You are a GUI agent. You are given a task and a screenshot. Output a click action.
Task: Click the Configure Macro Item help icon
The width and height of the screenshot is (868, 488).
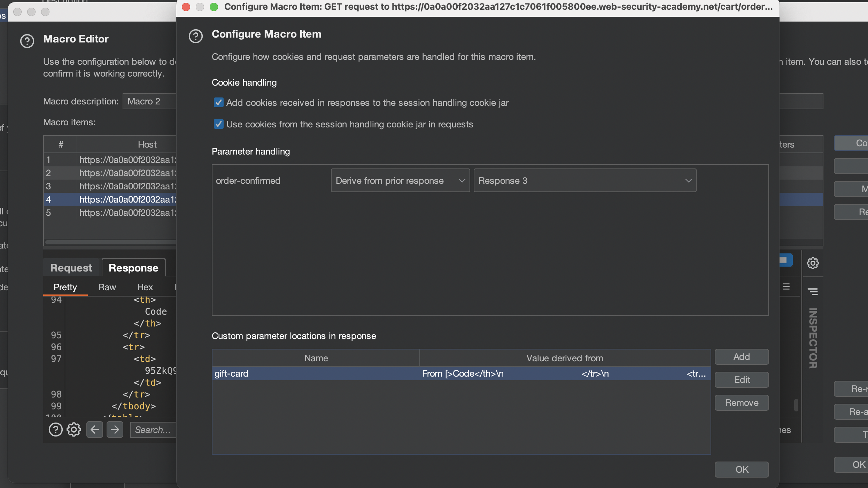point(195,36)
